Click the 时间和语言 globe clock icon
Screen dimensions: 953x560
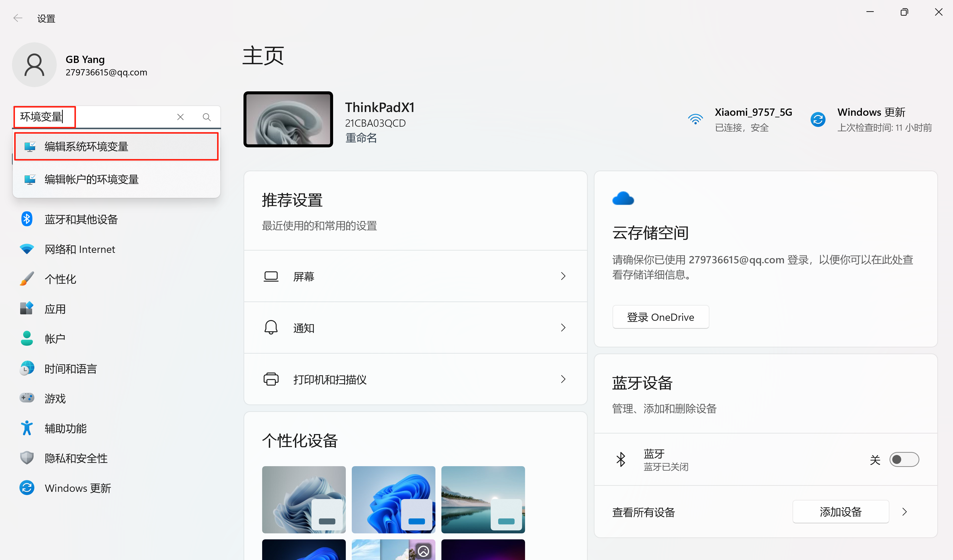point(26,368)
